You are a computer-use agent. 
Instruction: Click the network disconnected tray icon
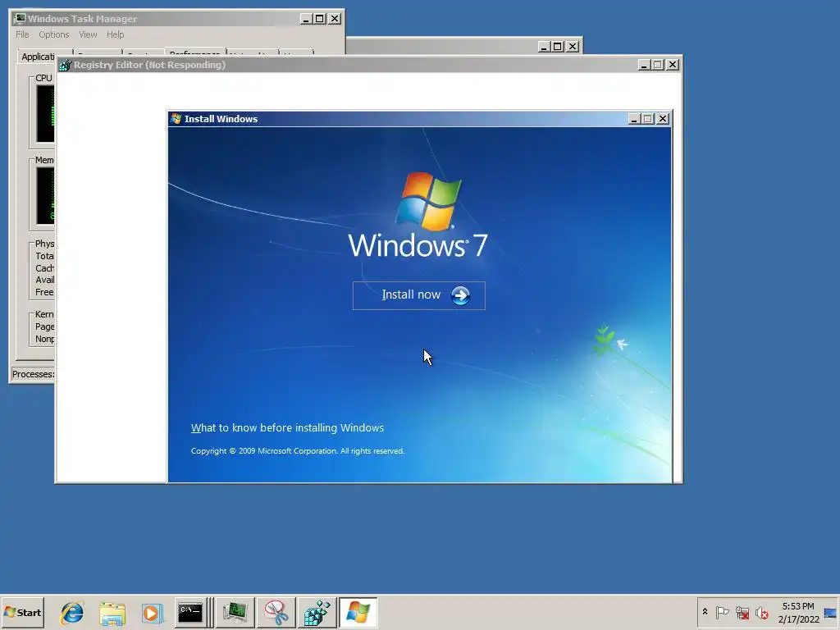point(742,612)
